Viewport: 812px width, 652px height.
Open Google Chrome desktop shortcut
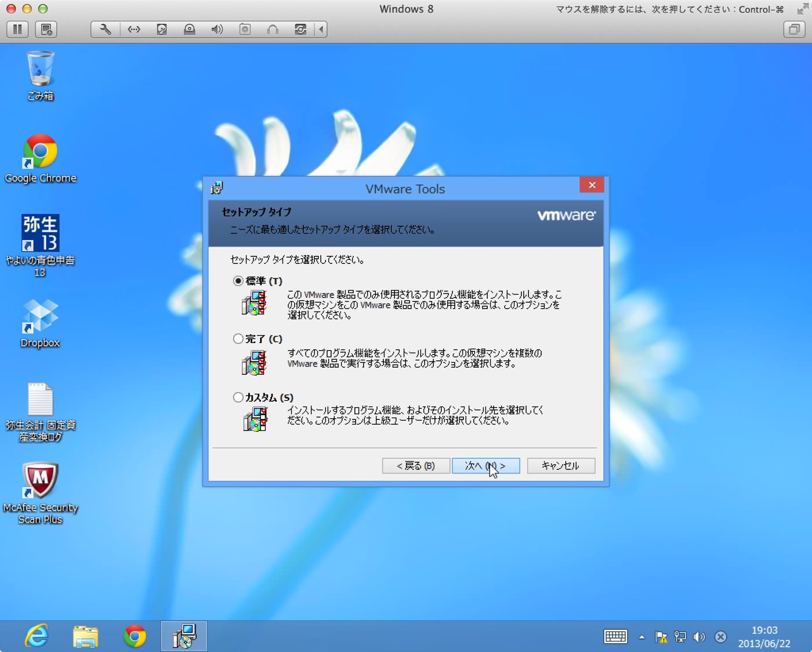[x=41, y=159]
